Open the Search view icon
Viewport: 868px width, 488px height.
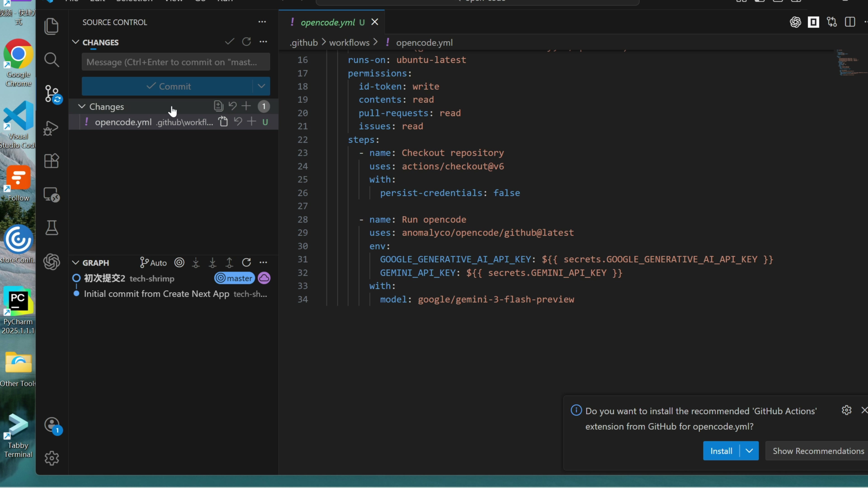pos(51,60)
